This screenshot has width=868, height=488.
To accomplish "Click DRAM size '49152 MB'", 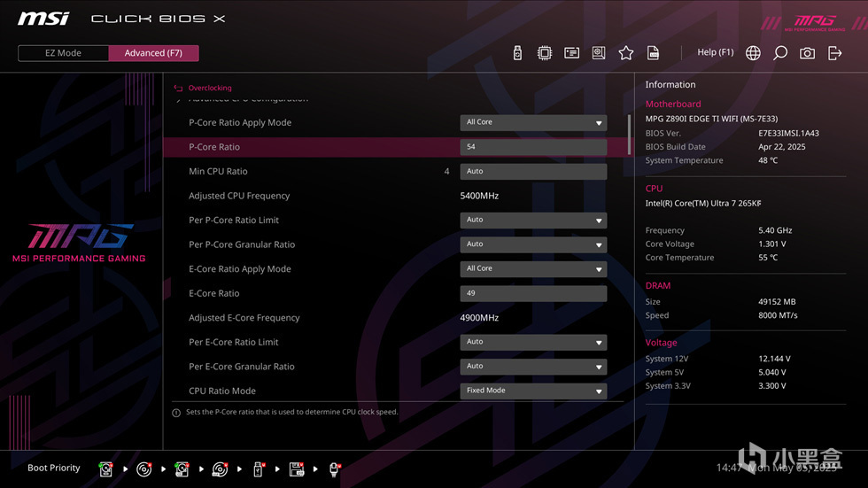I will point(777,301).
